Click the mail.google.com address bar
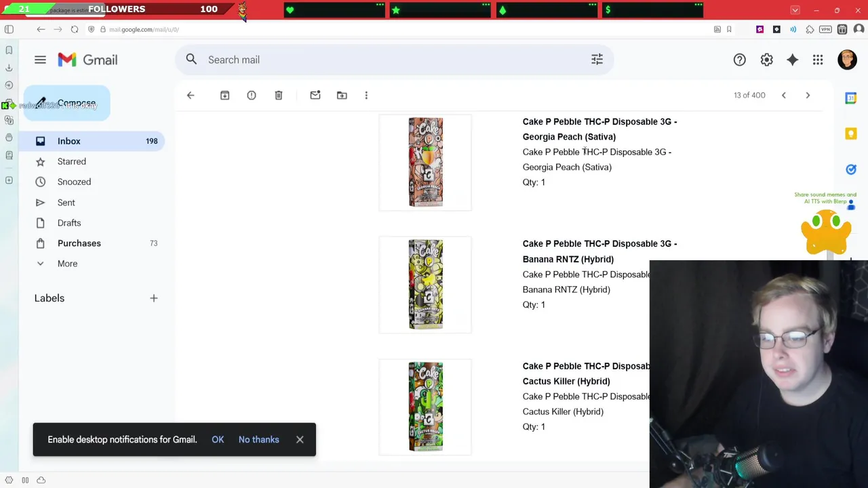The width and height of the screenshot is (868, 488). (x=144, y=29)
